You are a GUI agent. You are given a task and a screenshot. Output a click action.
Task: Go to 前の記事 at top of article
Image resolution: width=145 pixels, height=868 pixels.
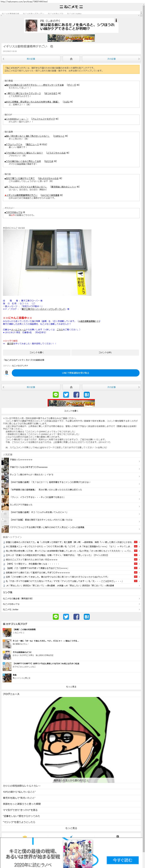click(x=31, y=59)
